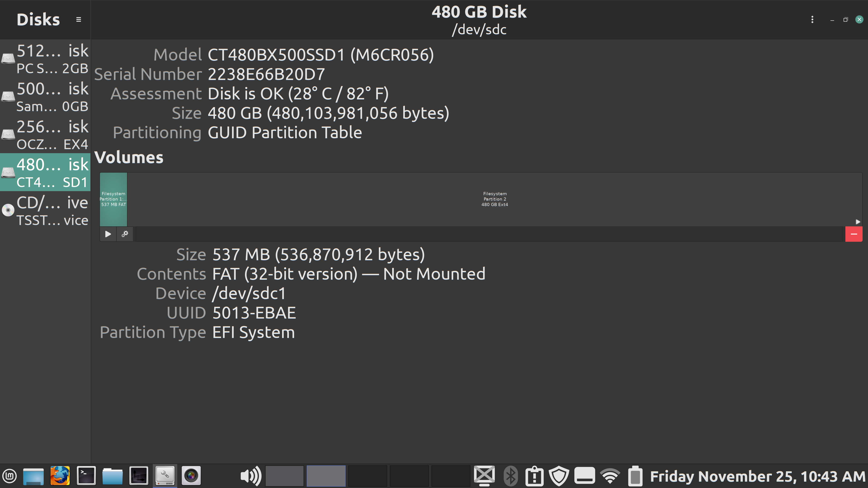
Task: Select the 480 GB CT4 disk entry
Action: coord(45,172)
